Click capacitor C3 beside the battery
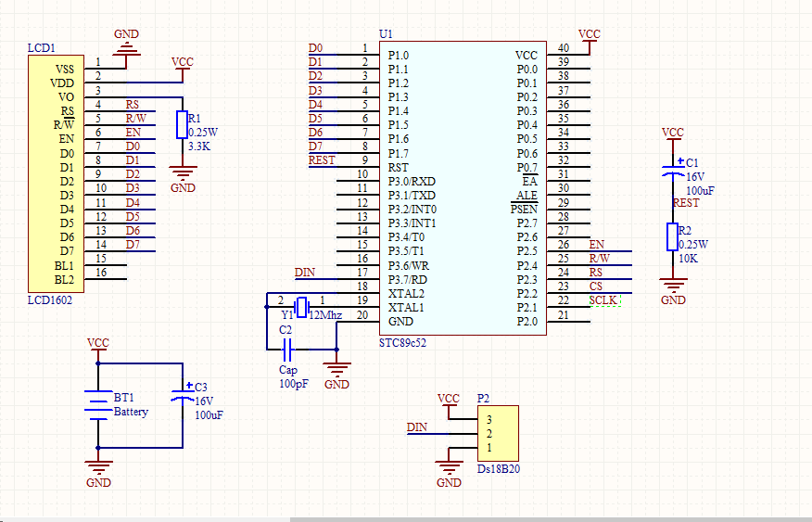 pyautogui.click(x=182, y=397)
